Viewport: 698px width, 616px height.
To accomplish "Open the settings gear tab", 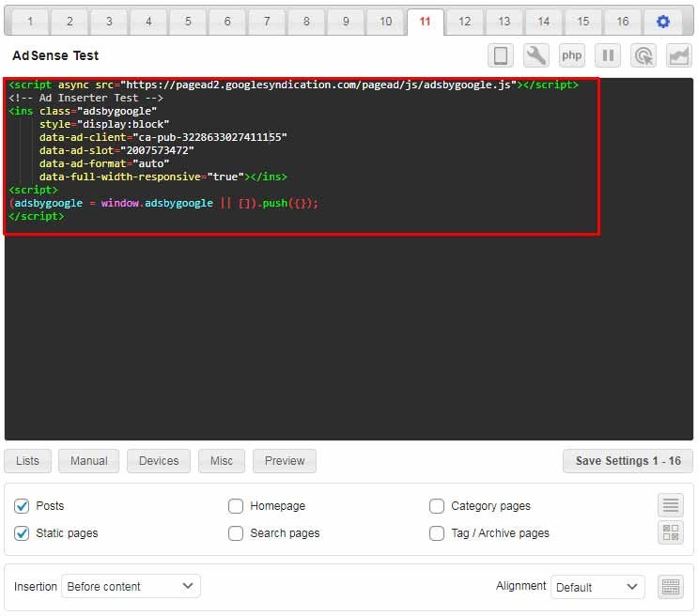I will tap(662, 22).
